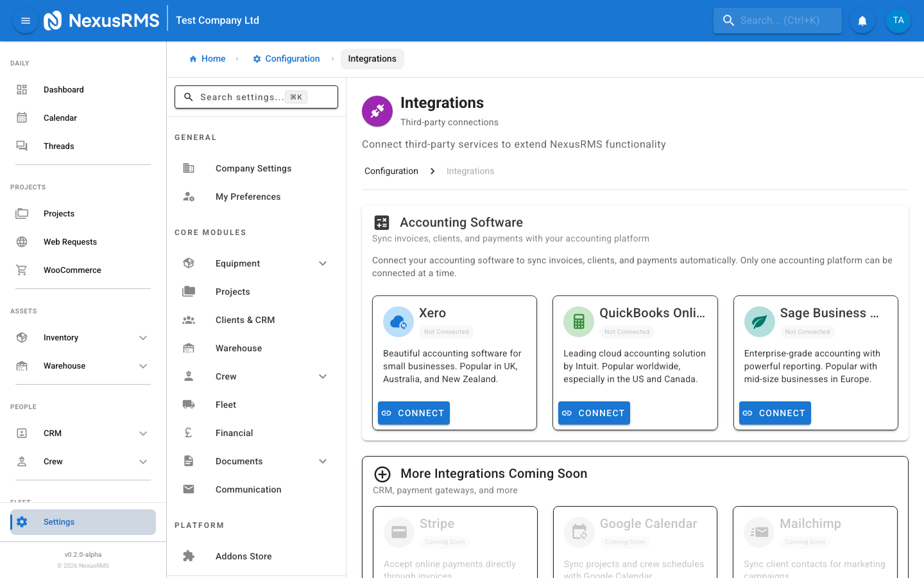Expand the Documents settings chevron

[322, 460]
